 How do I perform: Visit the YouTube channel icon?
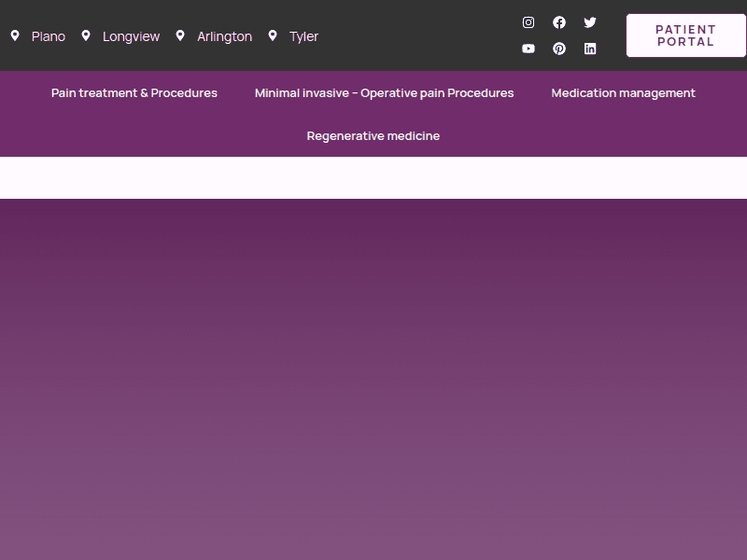(x=529, y=49)
